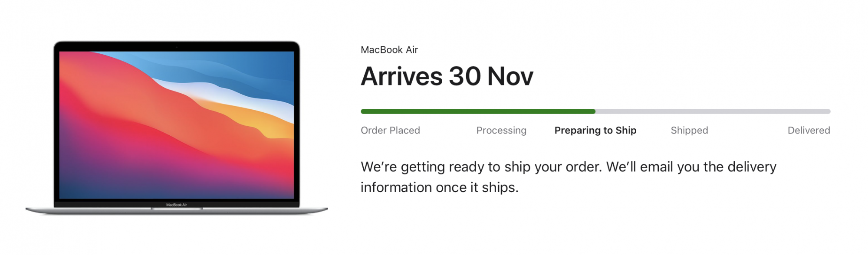Click the grey unfilled section of progress bar

(713, 111)
